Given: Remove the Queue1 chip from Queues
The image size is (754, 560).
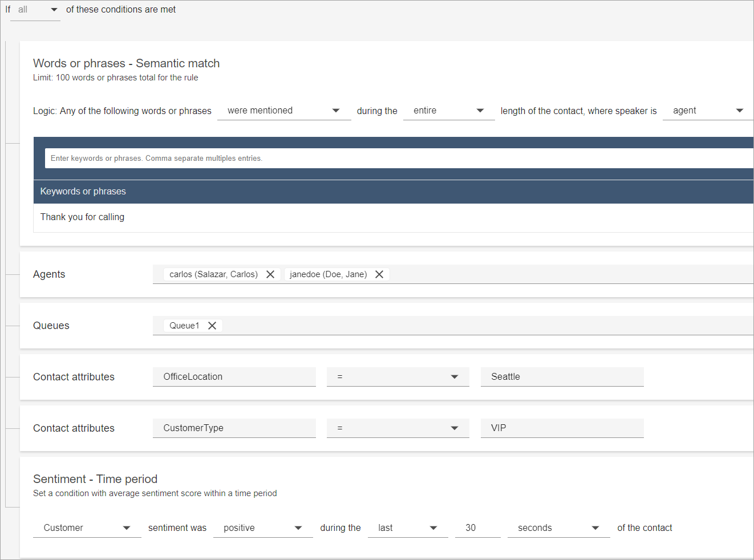Looking at the screenshot, I should click(212, 326).
